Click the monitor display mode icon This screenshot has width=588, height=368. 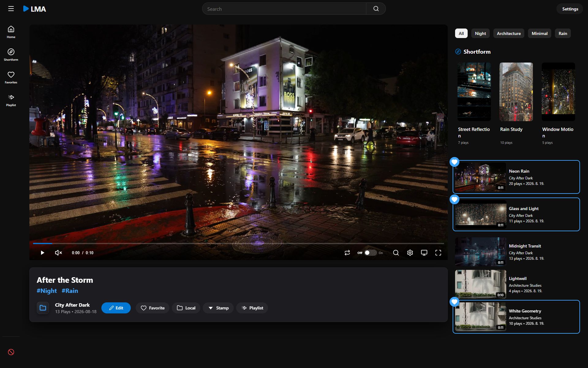tap(424, 253)
